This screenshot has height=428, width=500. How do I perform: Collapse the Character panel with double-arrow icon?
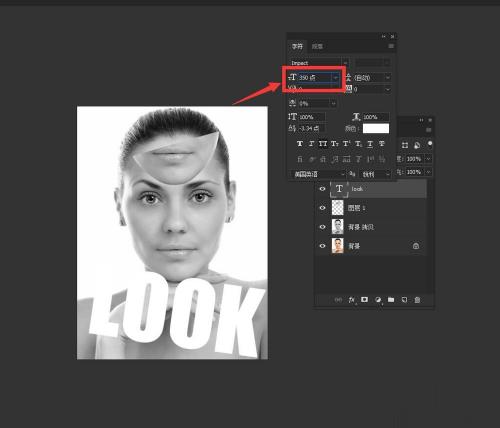[384, 36]
